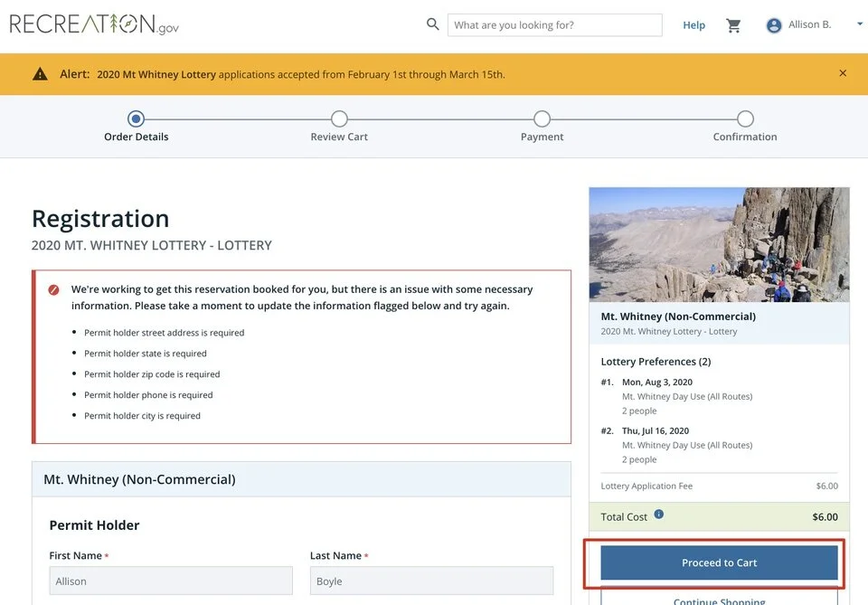
Task: Click the Registration page heading
Action: pyautogui.click(x=100, y=219)
